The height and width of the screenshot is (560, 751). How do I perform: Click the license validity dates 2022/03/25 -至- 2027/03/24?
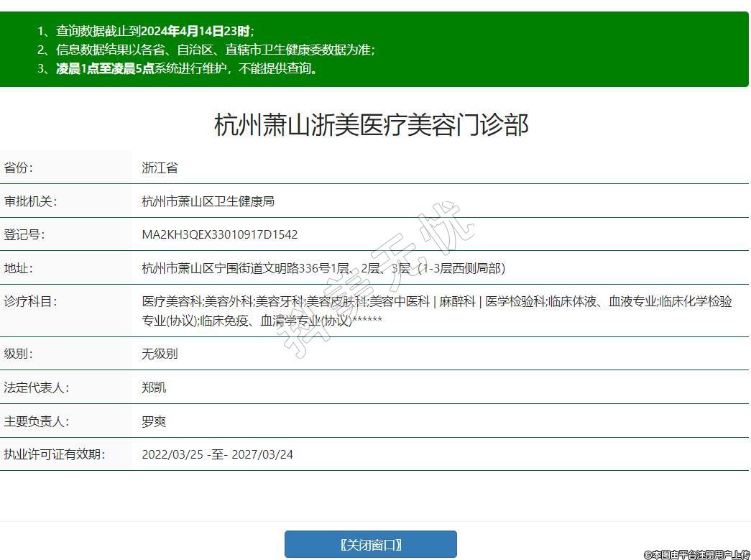(x=217, y=454)
